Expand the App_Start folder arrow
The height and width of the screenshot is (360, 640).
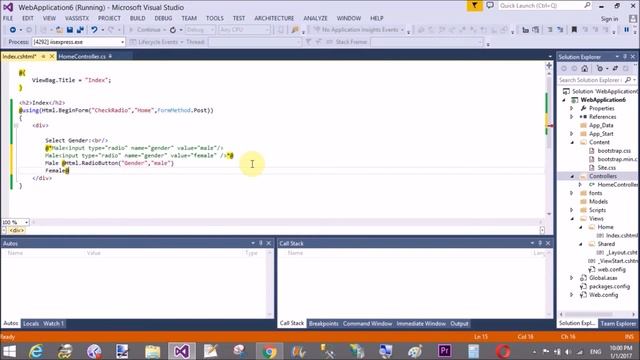point(572,134)
